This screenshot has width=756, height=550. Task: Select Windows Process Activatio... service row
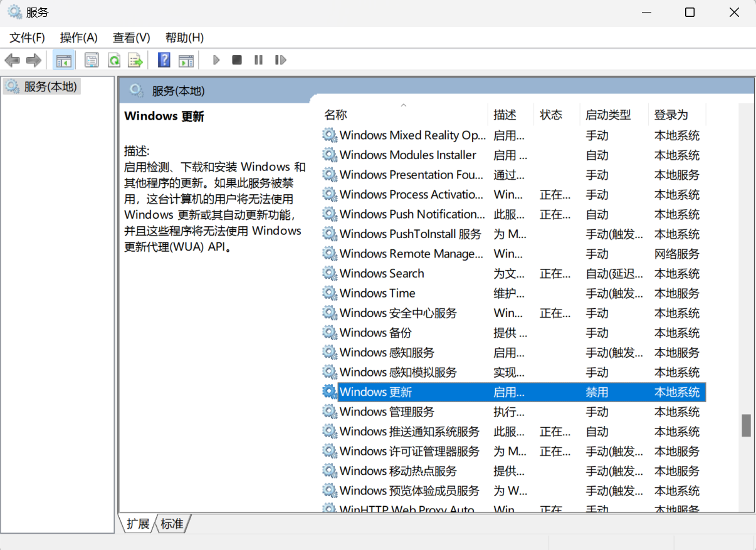coord(513,194)
